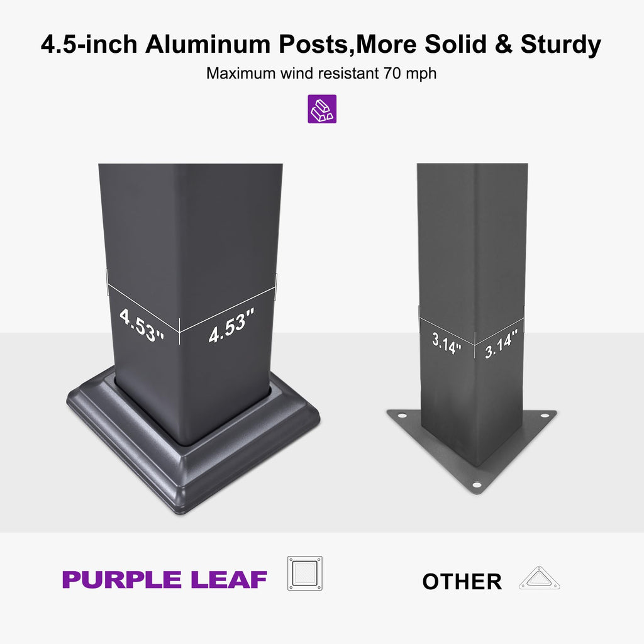
Task: Click the triangle base diagram beside OTHER
Action: click(x=539, y=579)
